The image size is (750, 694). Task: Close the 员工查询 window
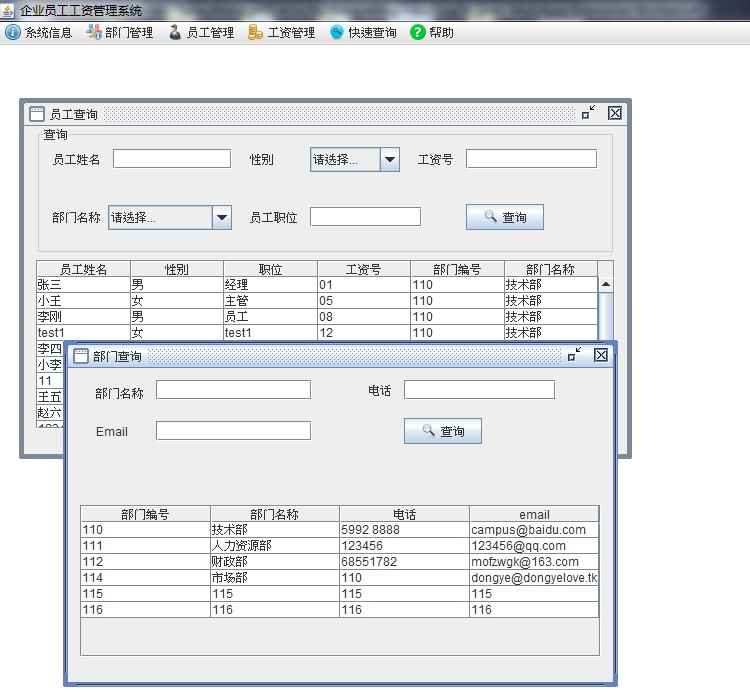tap(615, 113)
